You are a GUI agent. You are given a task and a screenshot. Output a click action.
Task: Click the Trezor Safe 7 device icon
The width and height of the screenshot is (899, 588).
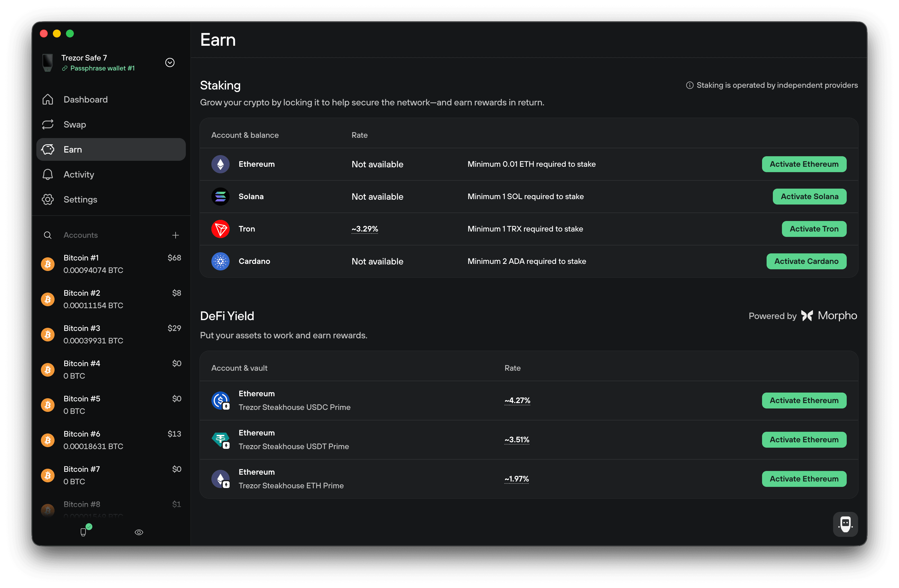tap(48, 62)
